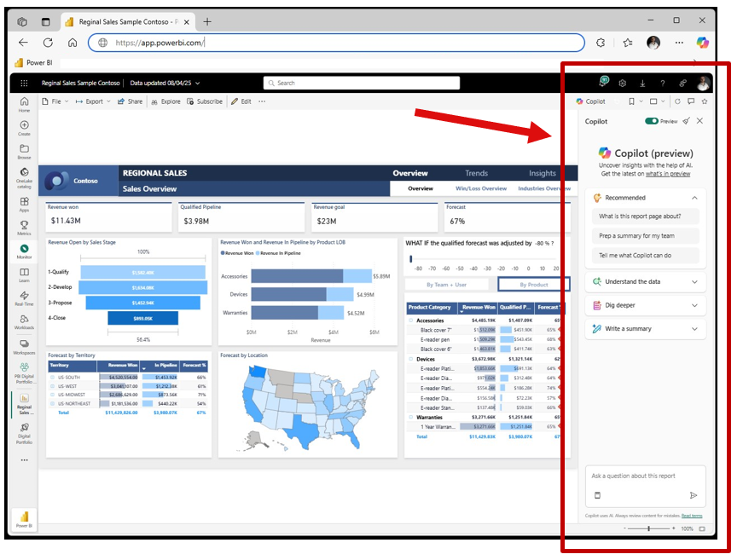Open the Learn book icon
This screenshot has width=743, height=560.
coord(24,274)
